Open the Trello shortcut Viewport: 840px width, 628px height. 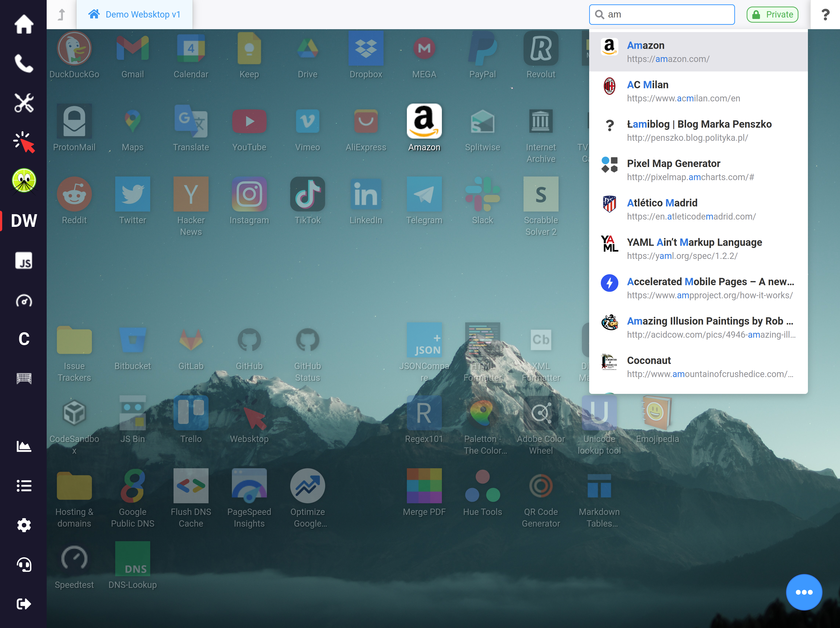(x=191, y=420)
